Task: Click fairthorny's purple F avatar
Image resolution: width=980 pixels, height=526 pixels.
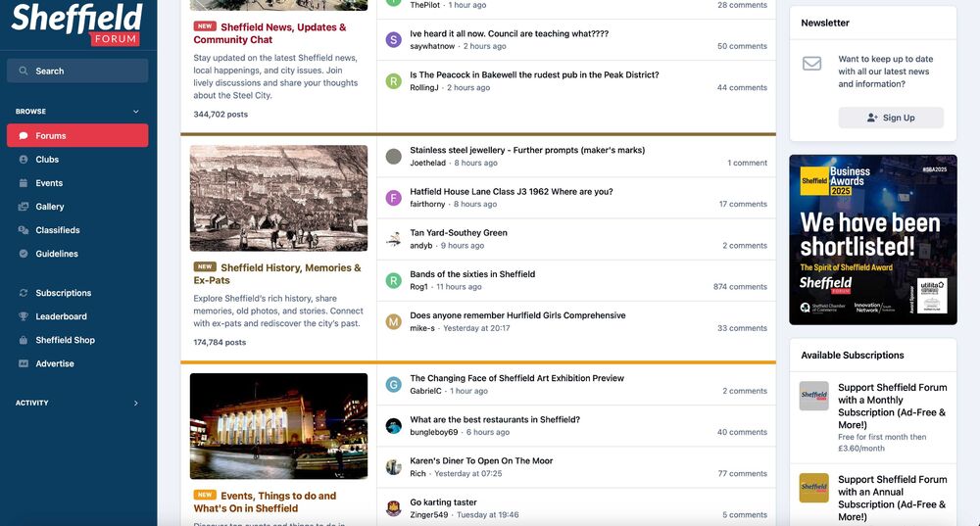Action: [393, 198]
